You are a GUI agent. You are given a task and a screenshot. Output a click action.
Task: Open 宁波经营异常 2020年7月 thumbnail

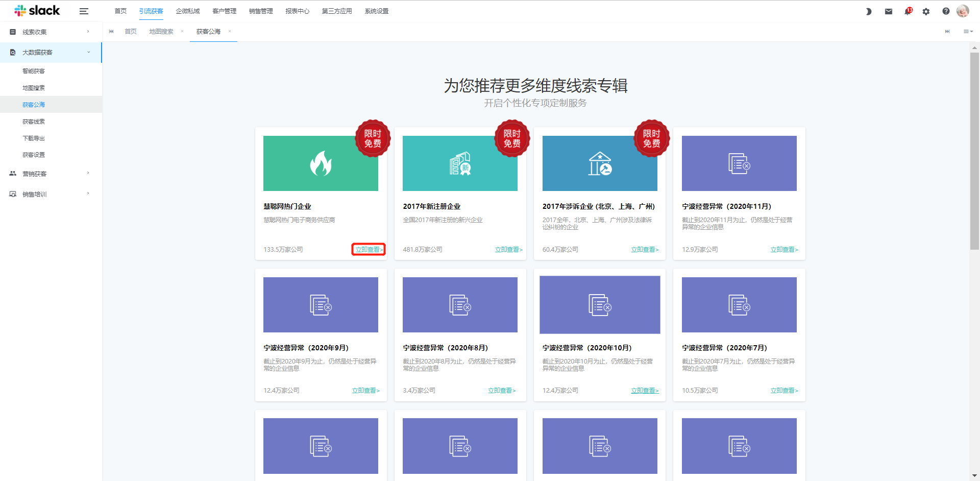[x=739, y=305]
